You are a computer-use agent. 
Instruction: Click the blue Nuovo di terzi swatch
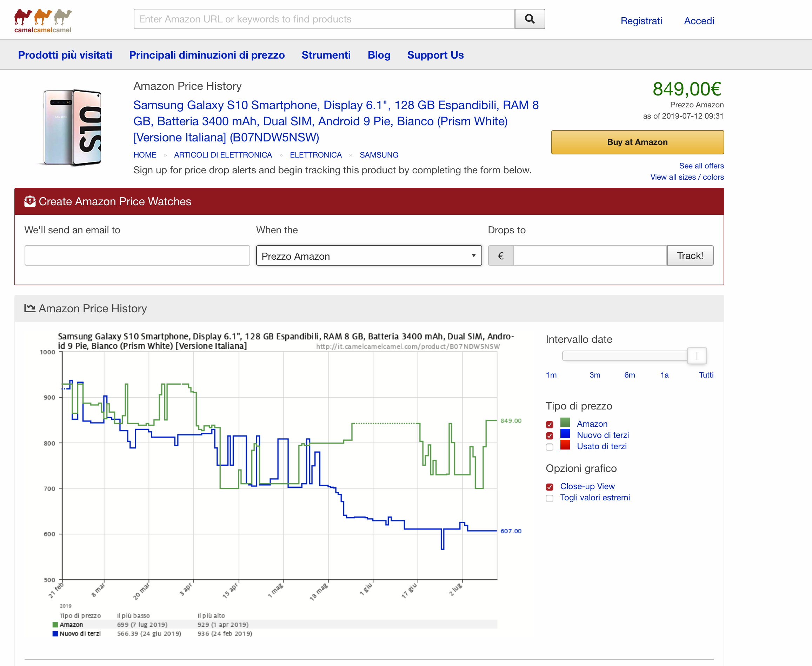[x=565, y=433]
